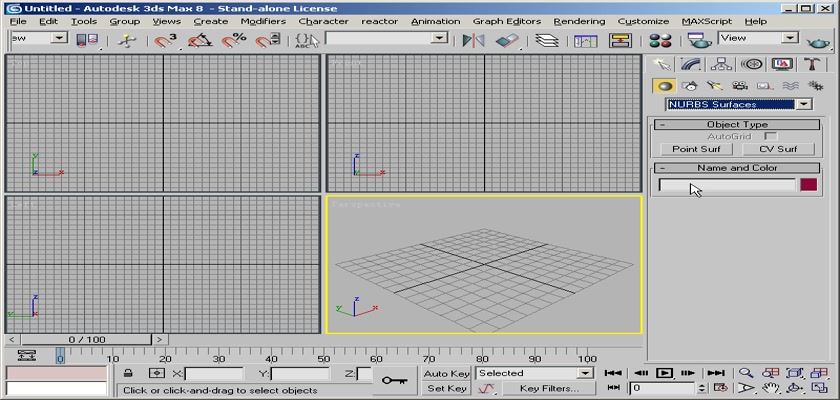840x400 pixels.
Task: Select the Helpers category icon
Action: click(x=765, y=86)
